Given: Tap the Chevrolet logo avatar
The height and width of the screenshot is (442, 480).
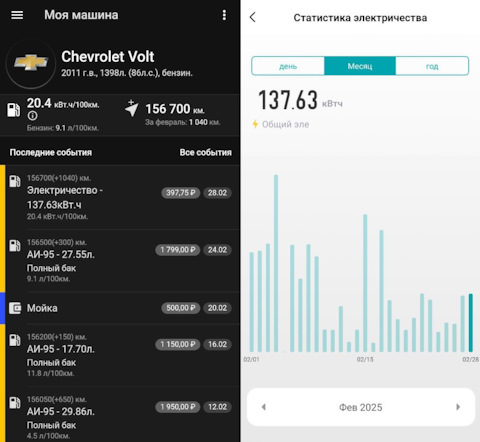Looking at the screenshot, I should pyautogui.click(x=31, y=63).
